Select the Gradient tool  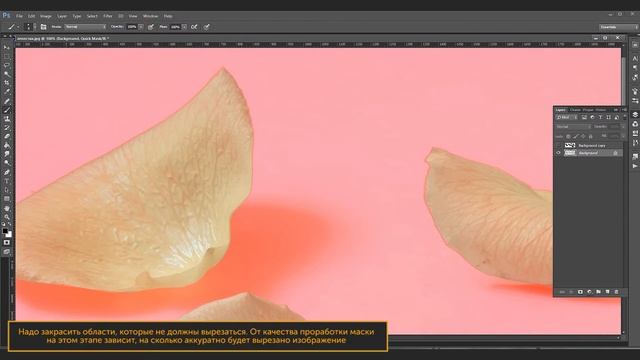click(x=7, y=145)
